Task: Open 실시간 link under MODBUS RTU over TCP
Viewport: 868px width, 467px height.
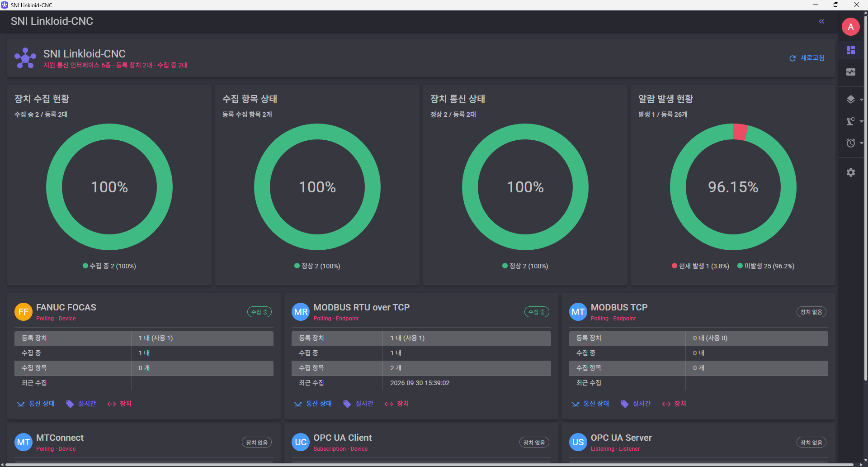Action: (x=359, y=404)
